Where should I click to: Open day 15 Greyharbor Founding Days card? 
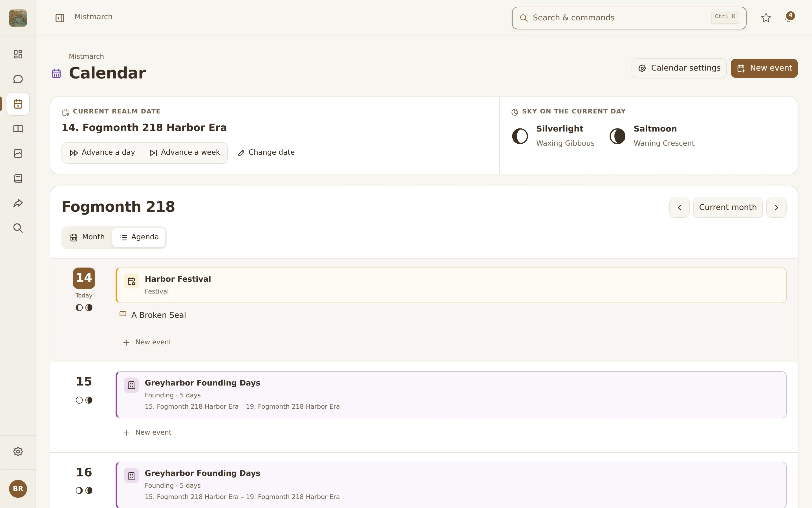451,395
